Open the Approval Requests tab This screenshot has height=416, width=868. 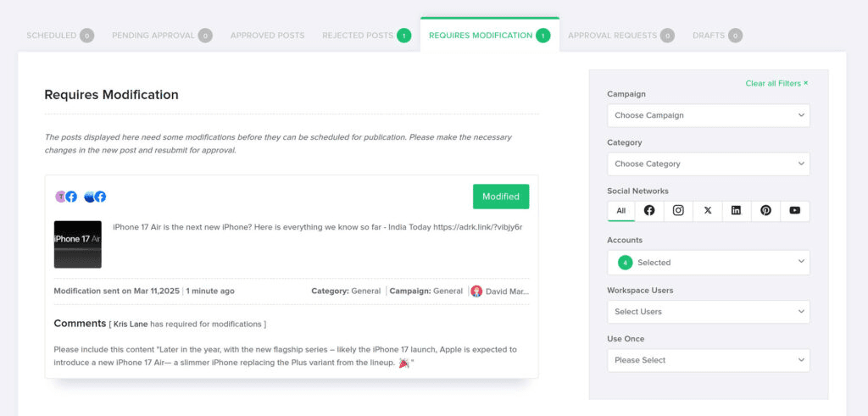tap(621, 36)
